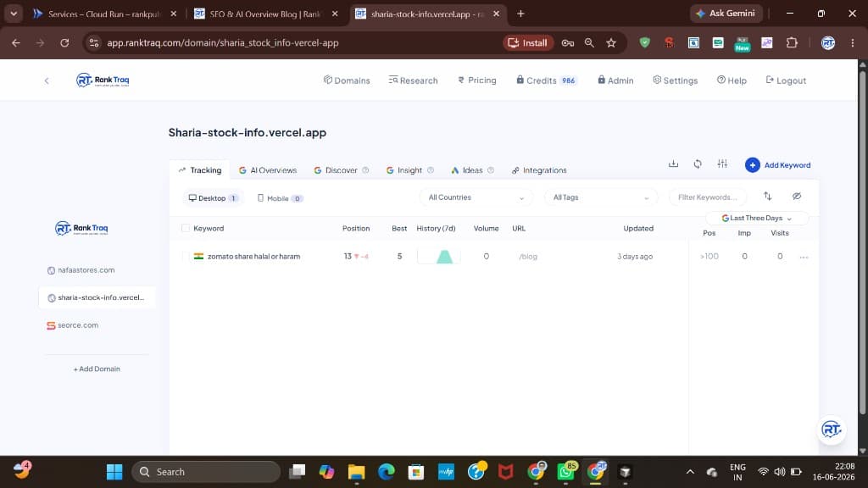This screenshot has height=488, width=868.
Task: Open the Integrations tab
Action: [x=539, y=169]
